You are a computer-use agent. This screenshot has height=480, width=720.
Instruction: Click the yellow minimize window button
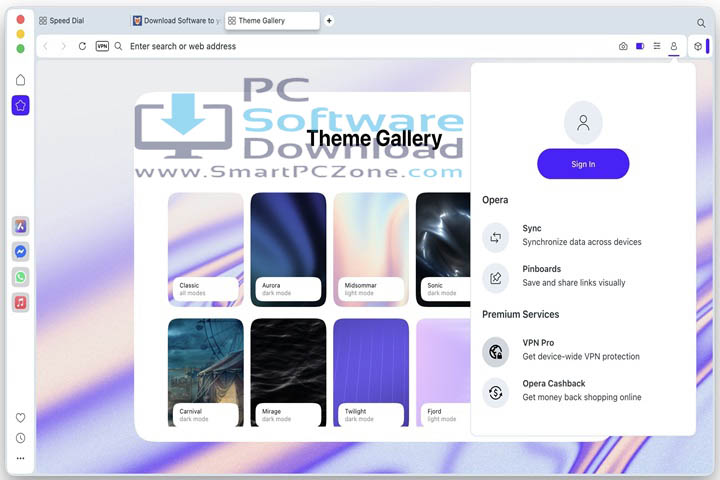click(20, 34)
